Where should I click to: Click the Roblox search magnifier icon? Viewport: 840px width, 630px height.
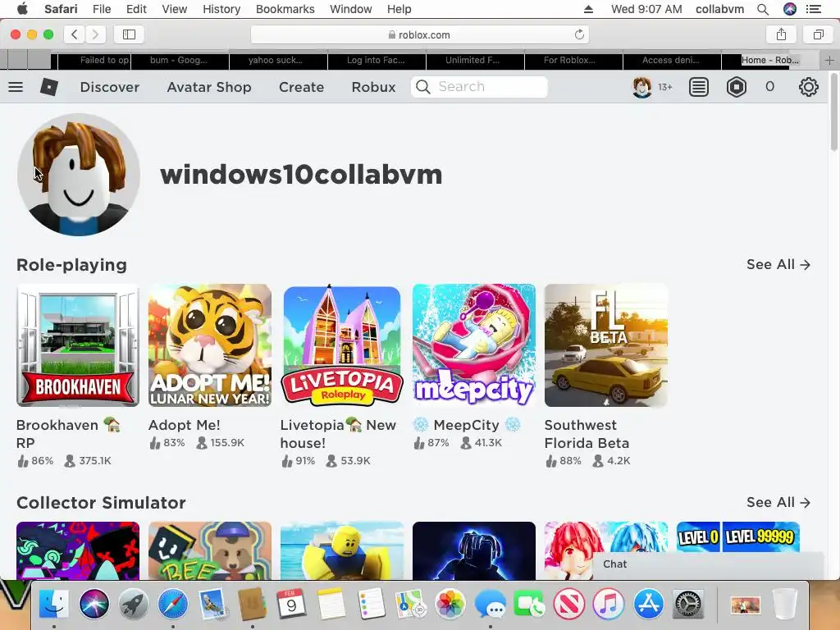coord(423,87)
